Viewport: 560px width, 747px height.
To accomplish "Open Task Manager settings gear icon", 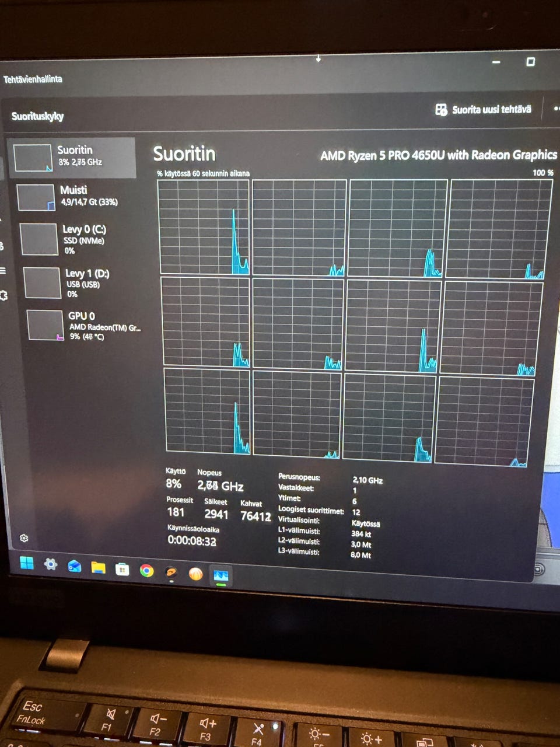I will 24,537.
